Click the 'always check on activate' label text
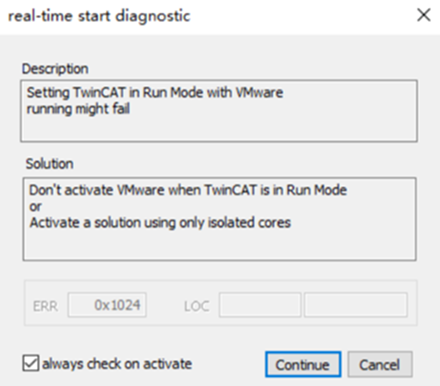 tap(117, 364)
